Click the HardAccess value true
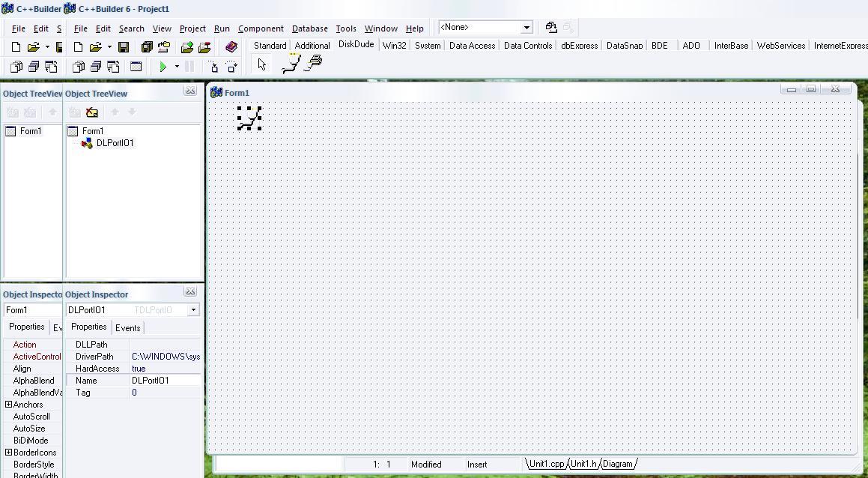868x478 pixels. coord(166,369)
